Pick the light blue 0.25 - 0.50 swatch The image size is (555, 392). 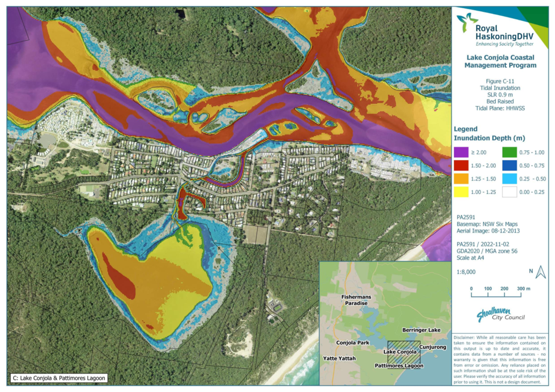coord(509,179)
